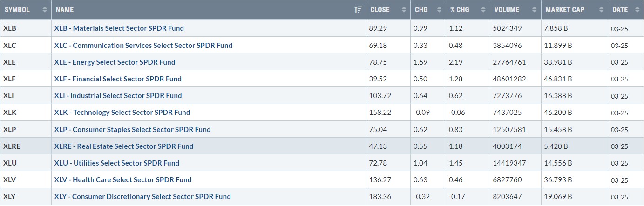Click the sort arrows beside VOLUME header

(x=533, y=10)
